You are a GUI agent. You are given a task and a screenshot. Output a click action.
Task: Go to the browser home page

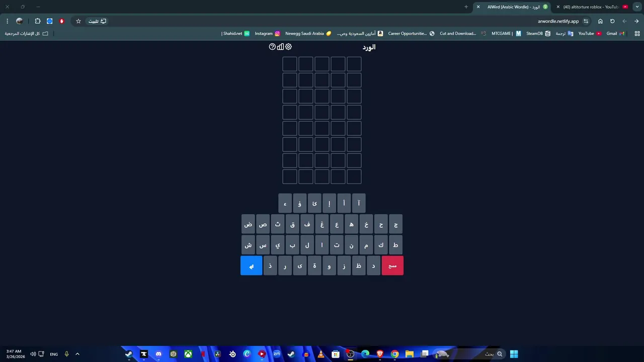tap(600, 21)
